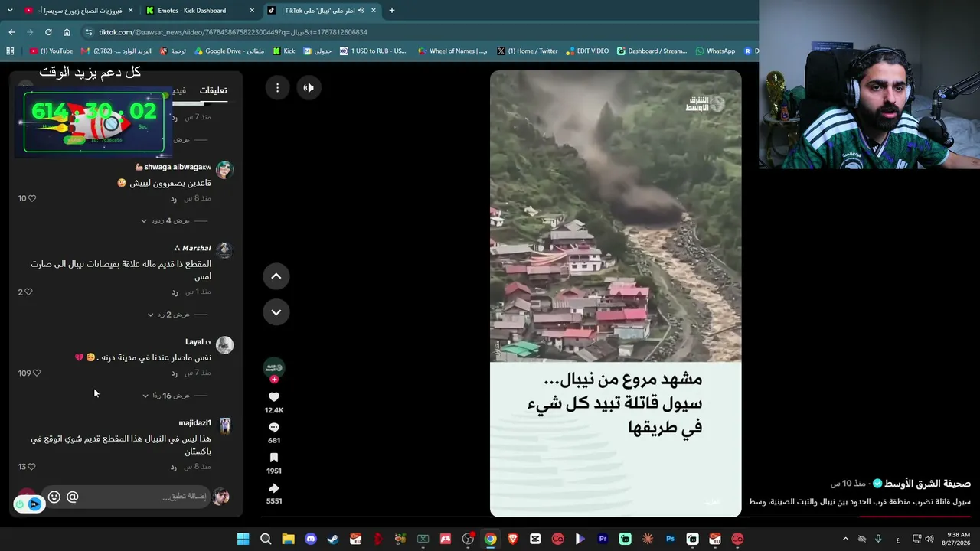Like Layal's comment (109)
Image resolution: width=980 pixels, height=551 pixels.
(x=37, y=373)
